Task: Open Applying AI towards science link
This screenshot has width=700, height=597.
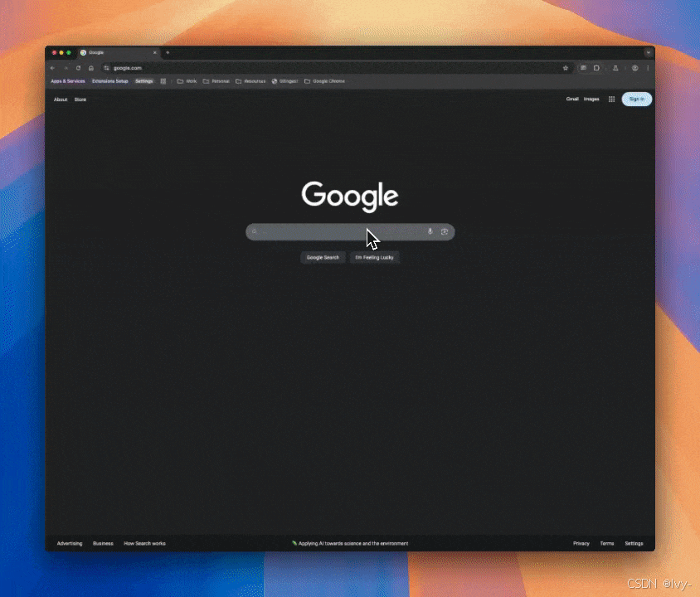Action: pyautogui.click(x=350, y=543)
